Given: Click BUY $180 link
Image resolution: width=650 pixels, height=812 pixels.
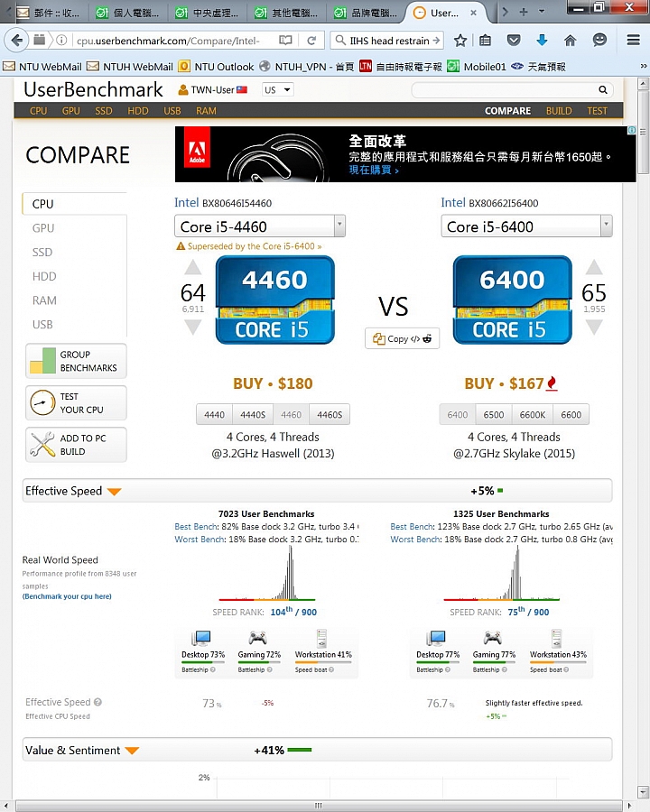Looking at the screenshot, I should click(273, 383).
